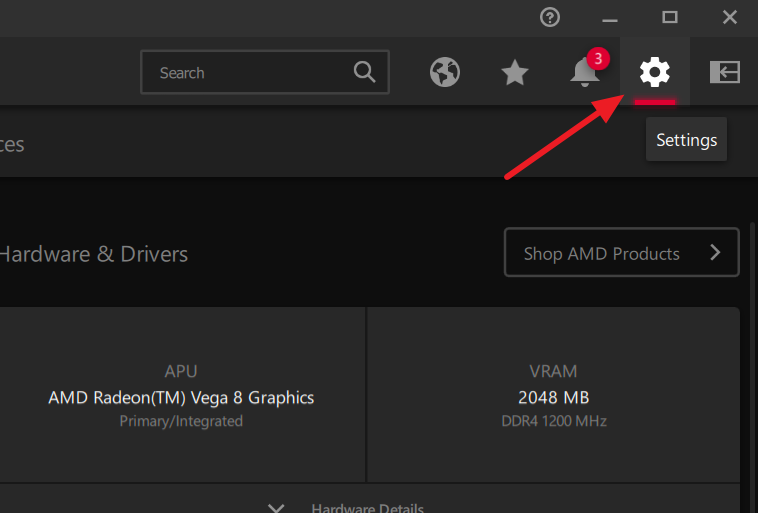The height and width of the screenshot is (513, 758).
Task: Open the Settings gear icon
Action: click(x=655, y=72)
